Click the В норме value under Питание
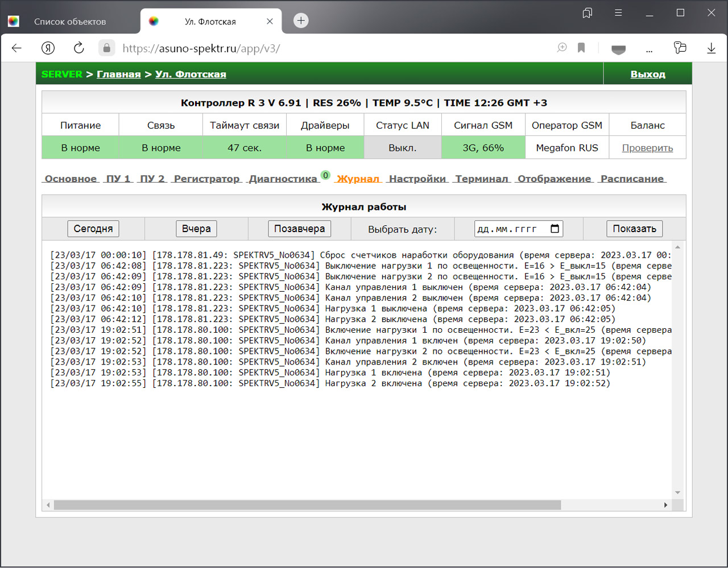Image resolution: width=728 pixels, height=579 pixels. point(80,148)
